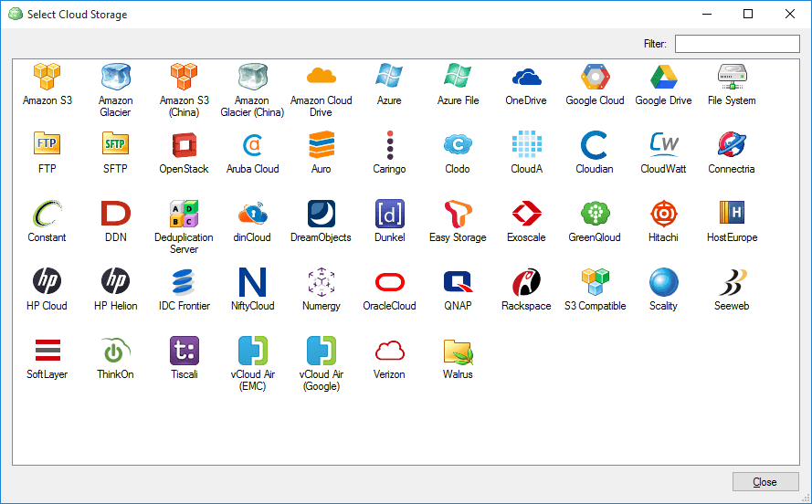Choose DreamObjects storage
Image resolution: width=812 pixels, height=504 pixels.
321,214
